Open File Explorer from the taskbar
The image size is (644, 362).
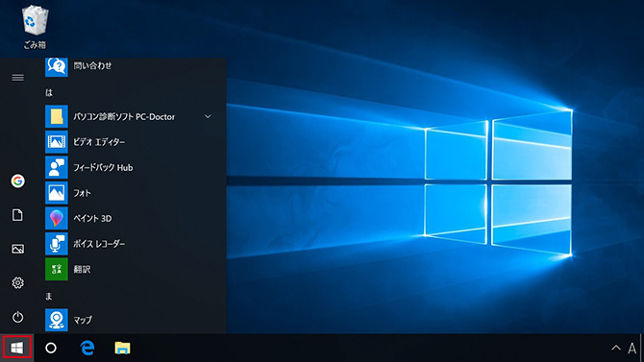point(122,348)
